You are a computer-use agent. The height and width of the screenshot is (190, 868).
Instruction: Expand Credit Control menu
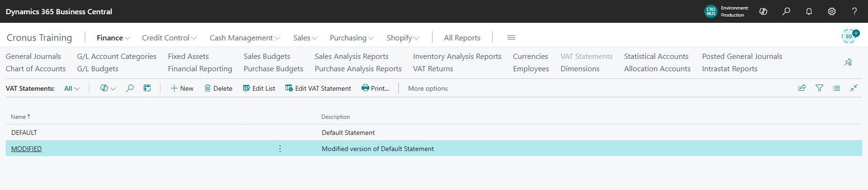pos(169,38)
